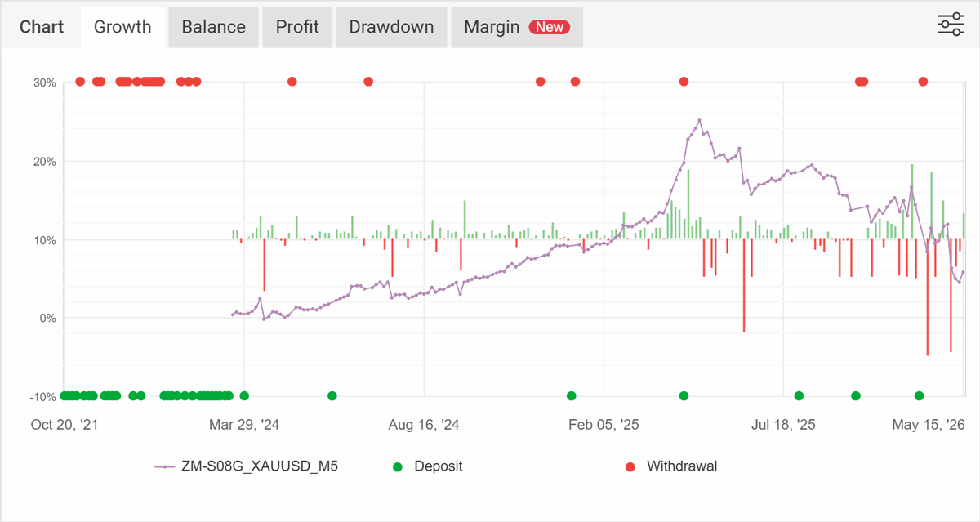Select the Profit tab

point(297,27)
